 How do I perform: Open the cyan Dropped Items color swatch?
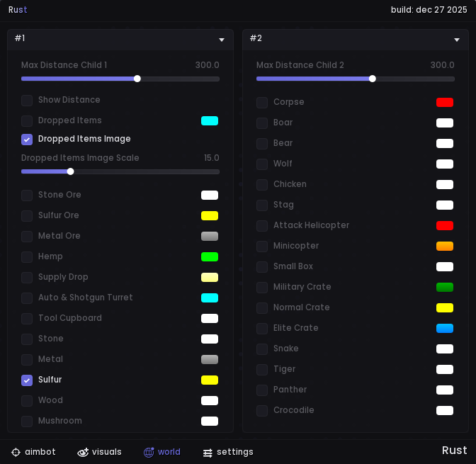(x=210, y=121)
